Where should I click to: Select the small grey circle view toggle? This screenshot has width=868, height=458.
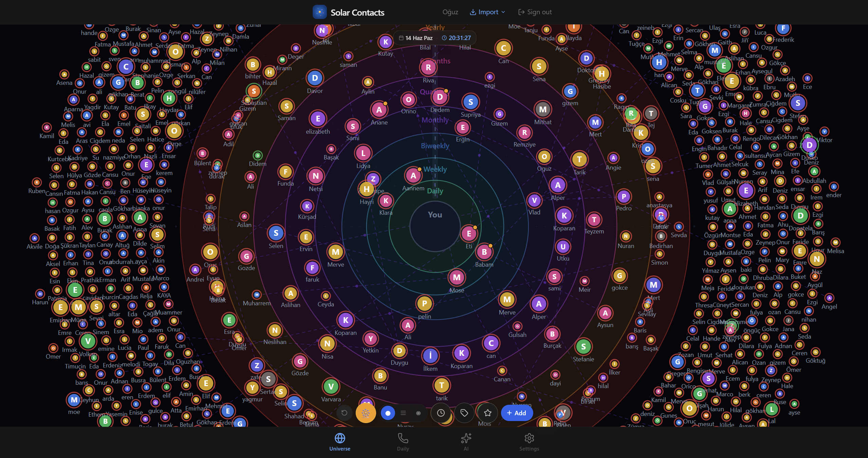click(418, 413)
